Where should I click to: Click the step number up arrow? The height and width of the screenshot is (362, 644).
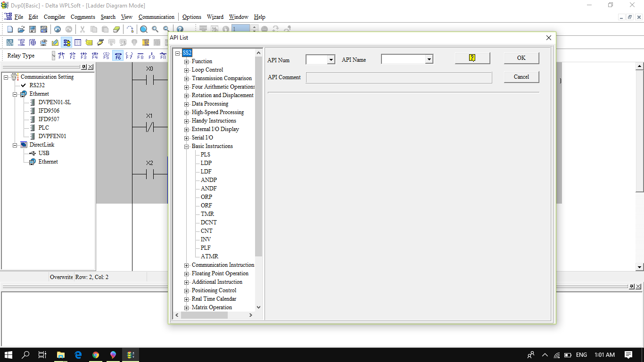coord(255,27)
